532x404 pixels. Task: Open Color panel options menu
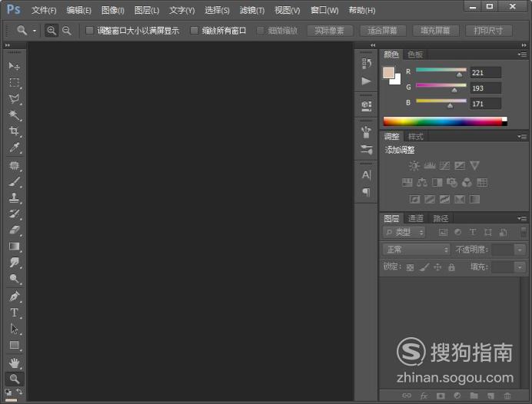[x=522, y=55]
